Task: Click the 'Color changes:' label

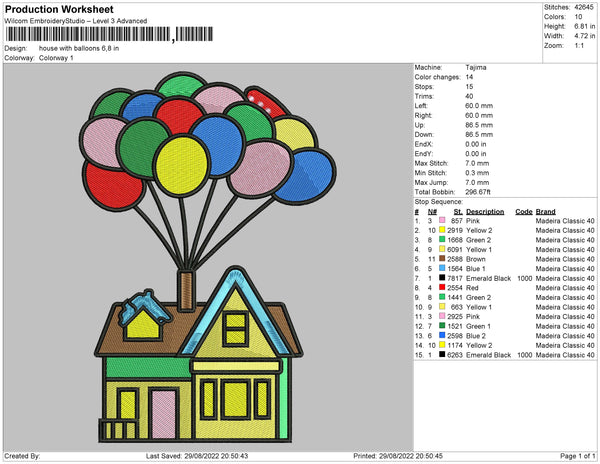Action: point(437,77)
